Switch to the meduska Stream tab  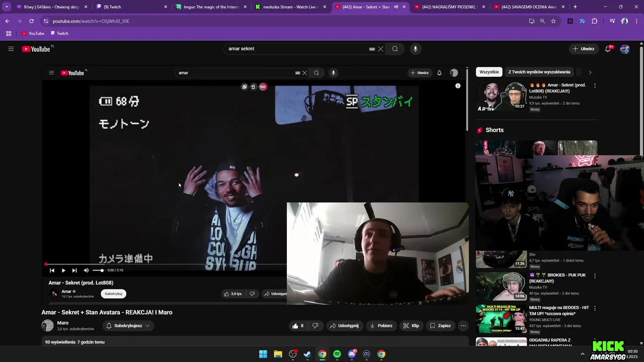[291, 7]
